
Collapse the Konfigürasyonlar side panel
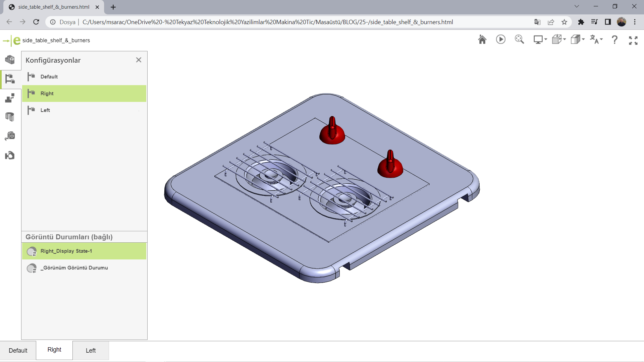point(139,60)
